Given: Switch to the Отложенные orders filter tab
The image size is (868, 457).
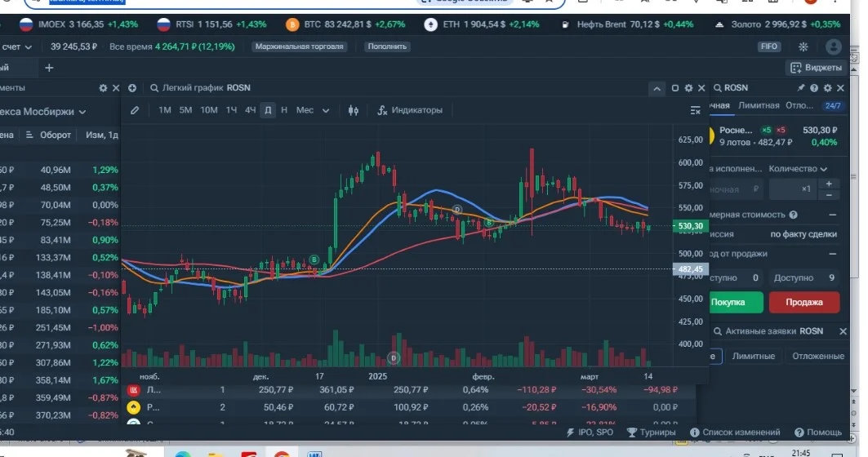Looking at the screenshot, I should (817, 357).
